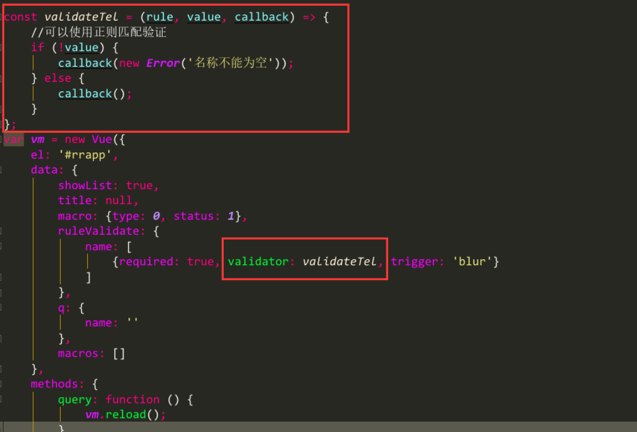Image resolution: width=637 pixels, height=432 pixels.
Task: Click the 'else' keyword
Action: (58, 78)
